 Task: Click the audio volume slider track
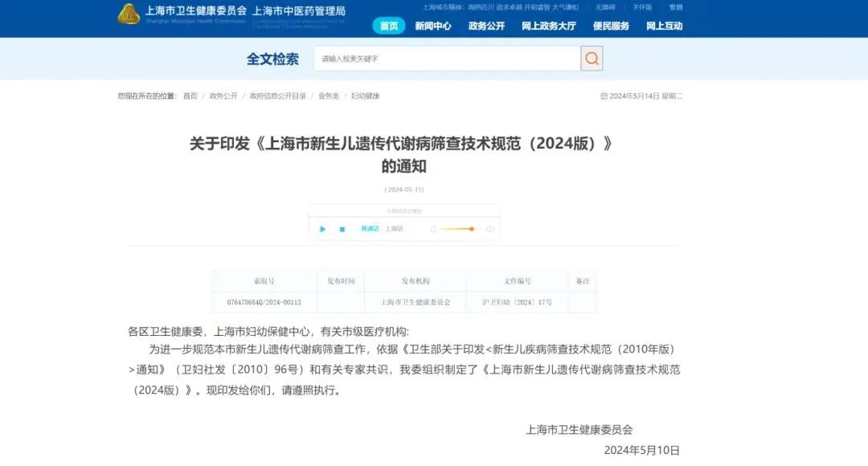(460, 229)
